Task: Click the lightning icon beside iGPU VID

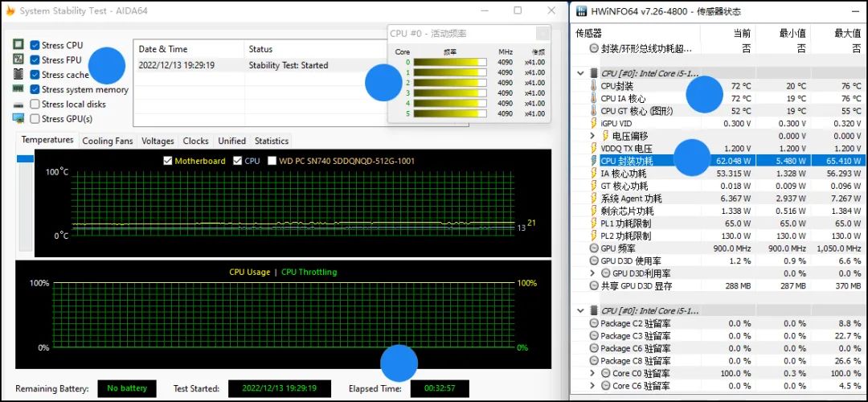Action: coord(593,124)
